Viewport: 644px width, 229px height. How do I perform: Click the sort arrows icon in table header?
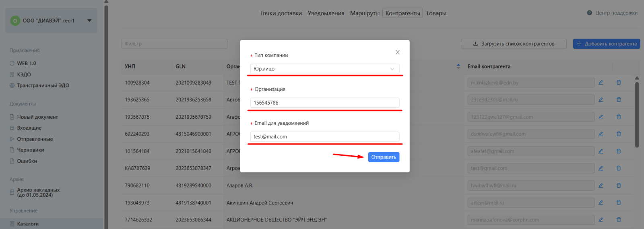click(x=458, y=66)
